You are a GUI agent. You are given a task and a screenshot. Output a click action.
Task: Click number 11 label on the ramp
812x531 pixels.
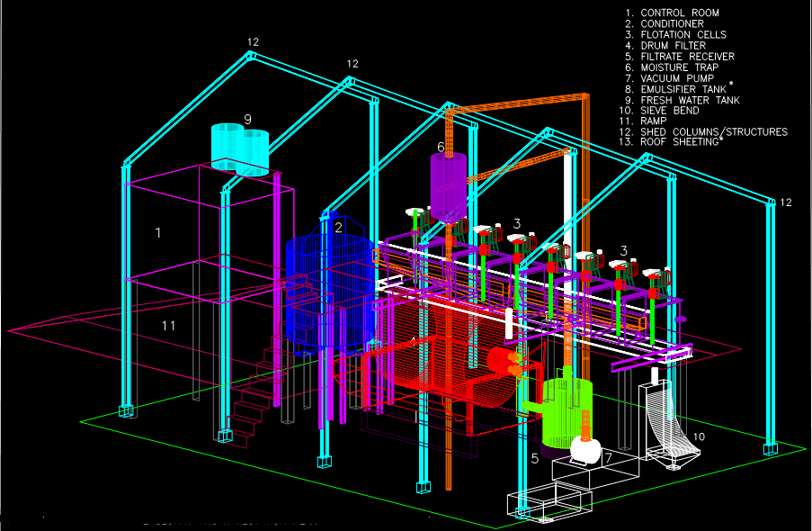coord(168,325)
